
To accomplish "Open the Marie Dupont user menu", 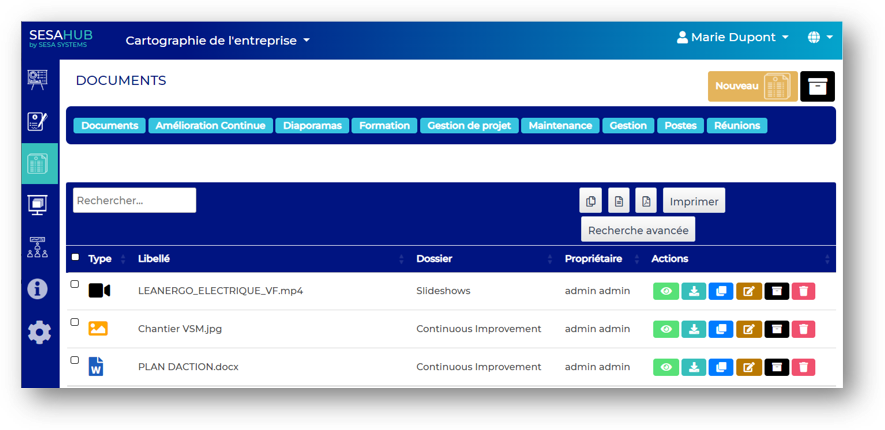I will click(x=733, y=37).
